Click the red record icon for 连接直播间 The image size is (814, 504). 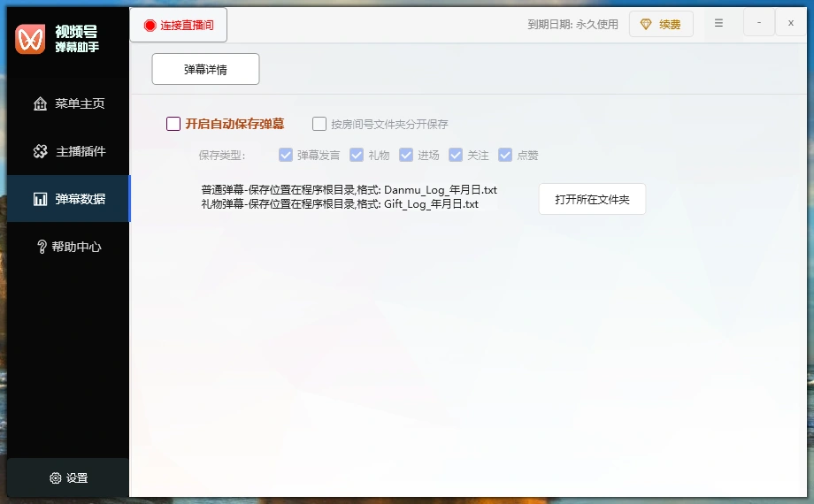(150, 26)
